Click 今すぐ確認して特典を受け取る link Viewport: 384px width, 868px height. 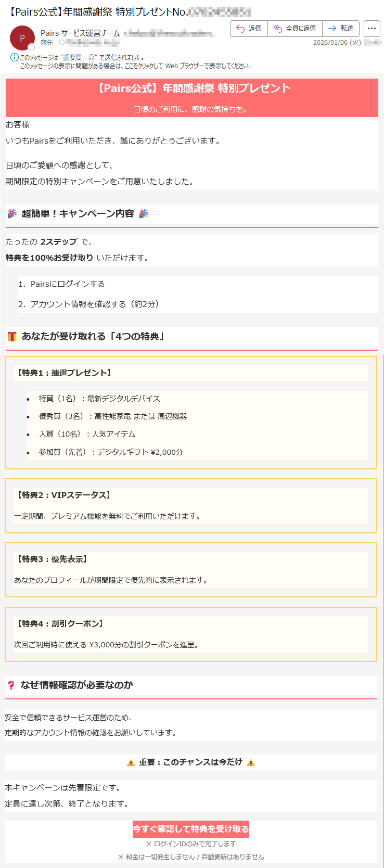pos(191,829)
